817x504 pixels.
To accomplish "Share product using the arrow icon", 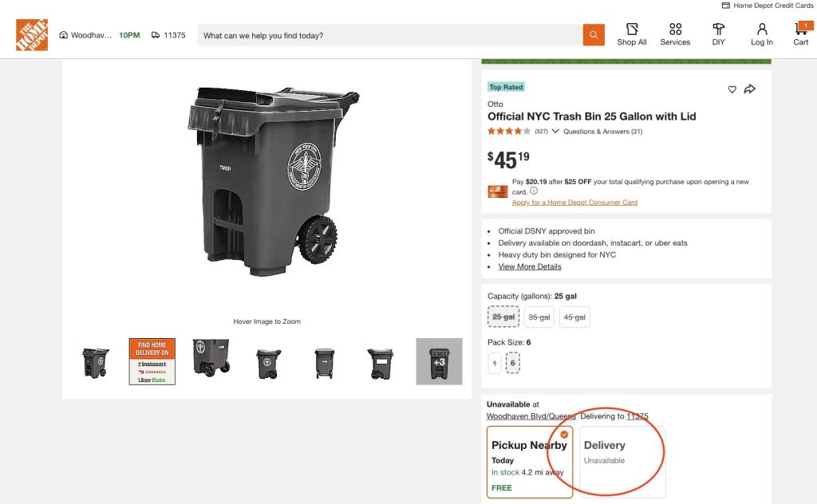I will pos(750,89).
